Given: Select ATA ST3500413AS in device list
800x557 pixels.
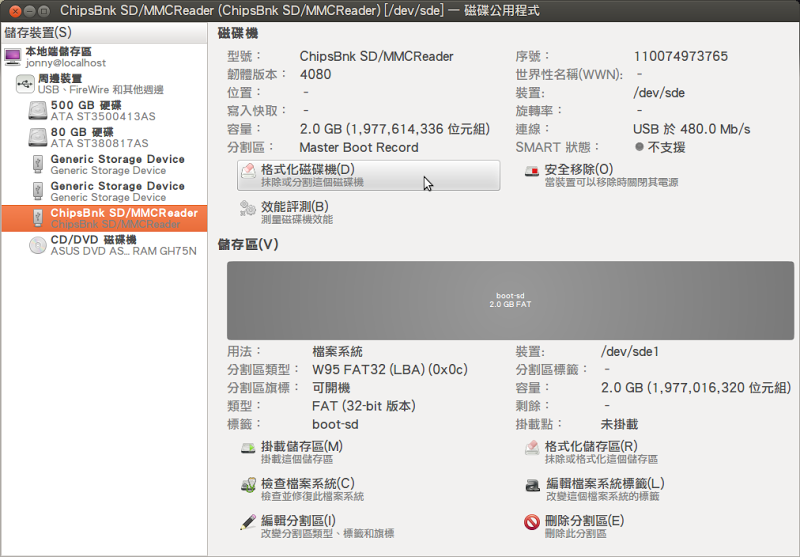Looking at the screenshot, I should (103, 116).
